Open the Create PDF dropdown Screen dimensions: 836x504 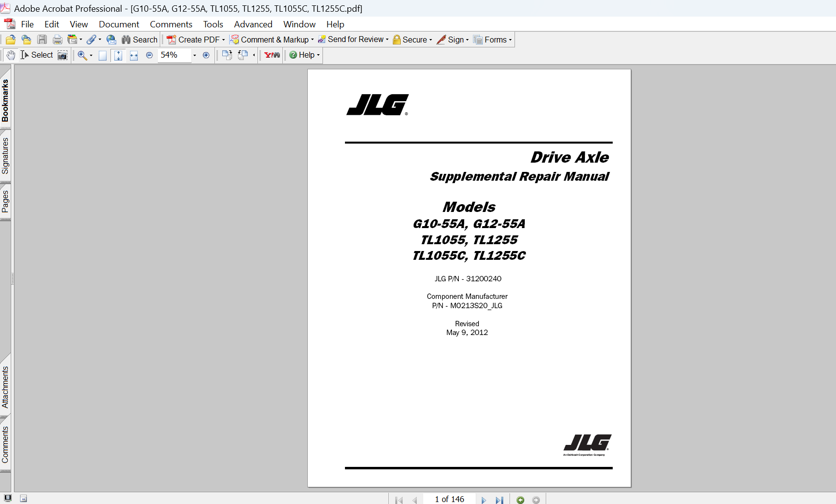tap(196, 40)
